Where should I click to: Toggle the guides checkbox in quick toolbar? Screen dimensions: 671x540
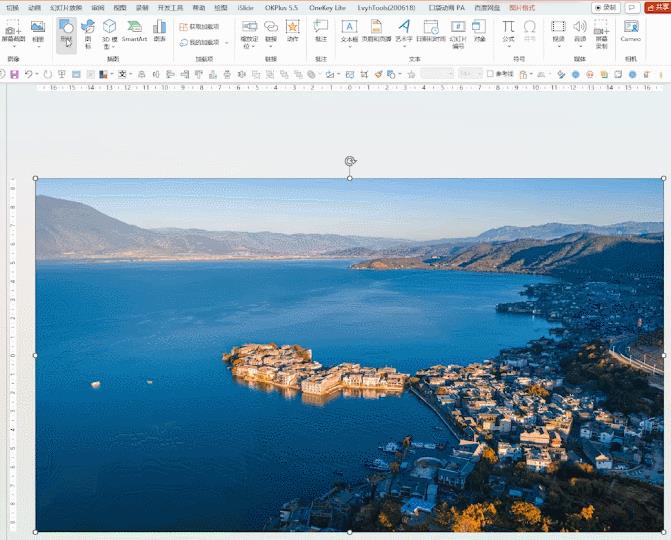pyautogui.click(x=490, y=74)
